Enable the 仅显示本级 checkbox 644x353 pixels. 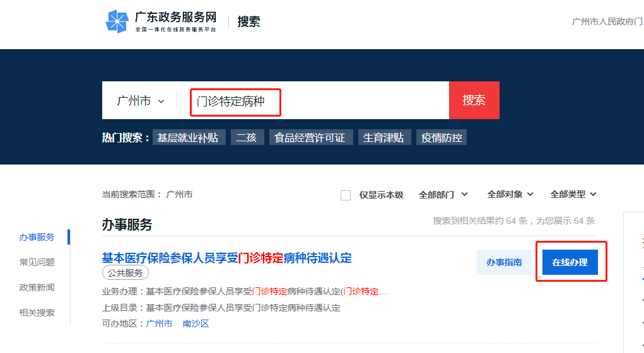click(346, 195)
